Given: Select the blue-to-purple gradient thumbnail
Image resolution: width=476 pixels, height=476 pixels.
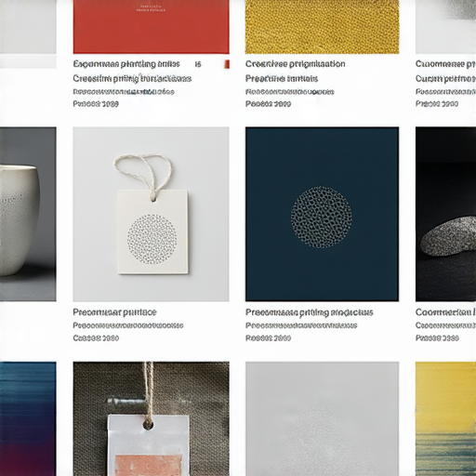Looking at the screenshot, I should 28,418.
